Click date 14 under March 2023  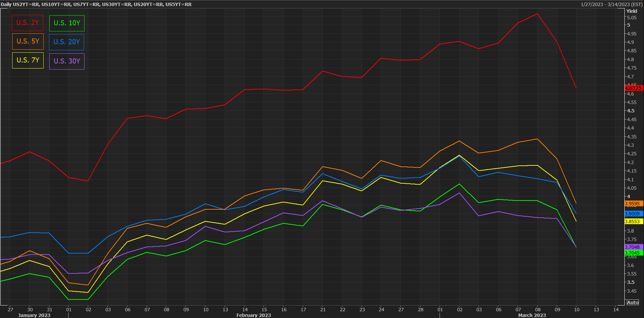pos(616,310)
